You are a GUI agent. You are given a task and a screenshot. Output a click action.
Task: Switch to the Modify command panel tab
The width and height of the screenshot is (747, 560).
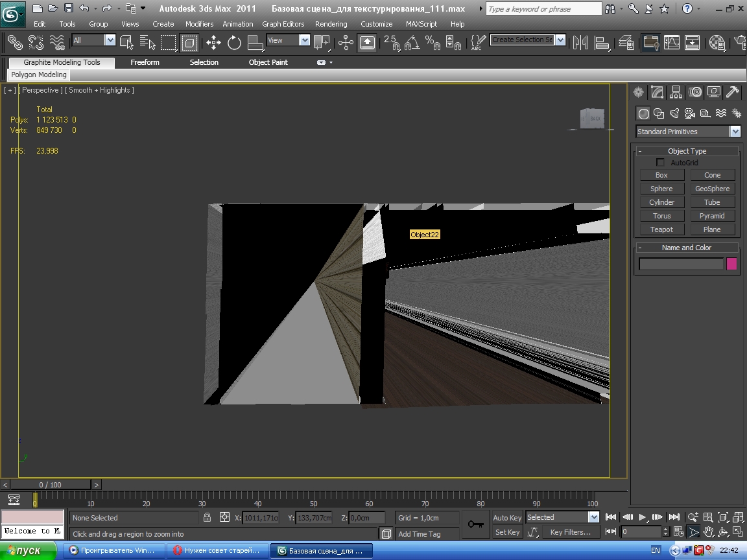[x=658, y=92]
